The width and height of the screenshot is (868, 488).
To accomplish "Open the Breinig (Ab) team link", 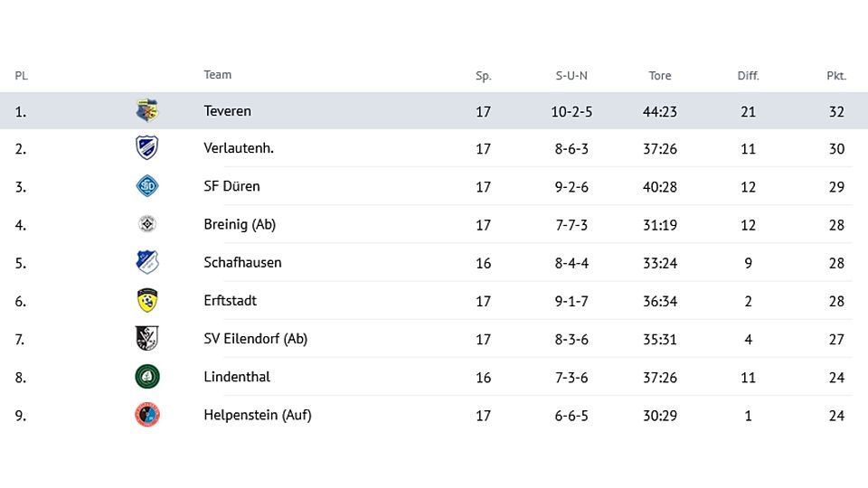I will coord(240,225).
